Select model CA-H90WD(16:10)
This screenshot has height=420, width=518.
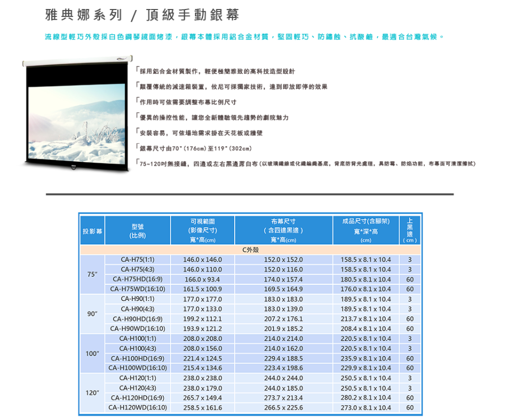click(137, 329)
